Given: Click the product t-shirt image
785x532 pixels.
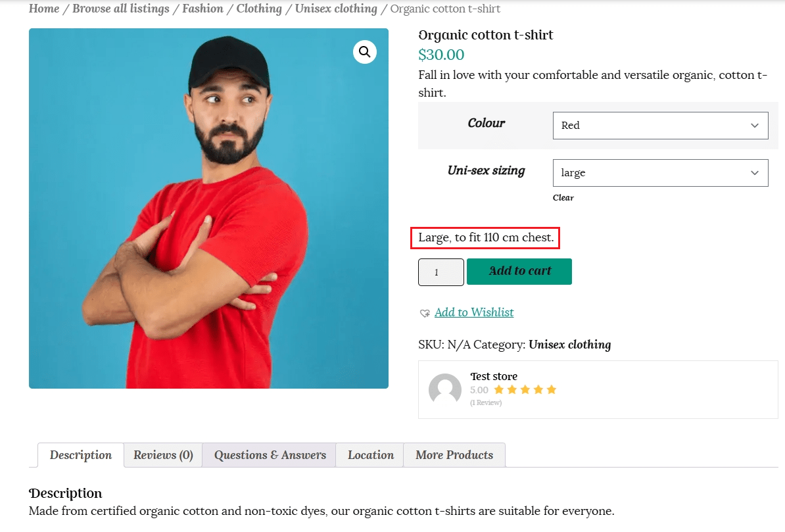Looking at the screenshot, I should click(x=208, y=217).
